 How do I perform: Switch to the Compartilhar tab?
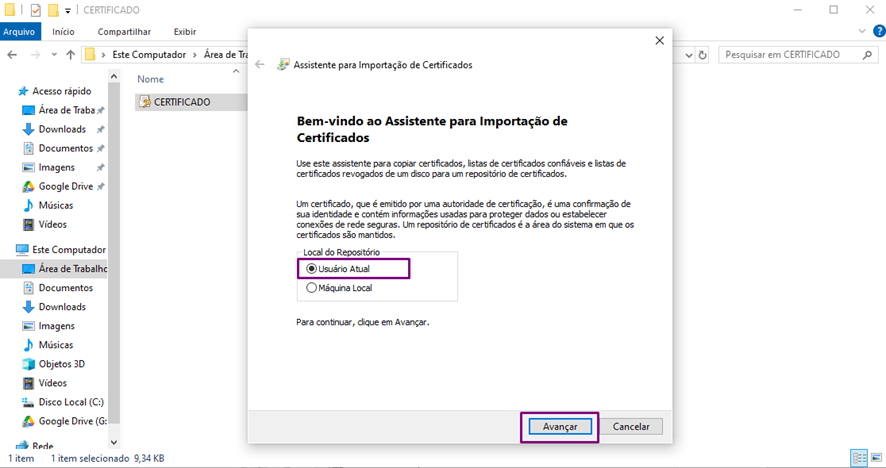[x=124, y=32]
